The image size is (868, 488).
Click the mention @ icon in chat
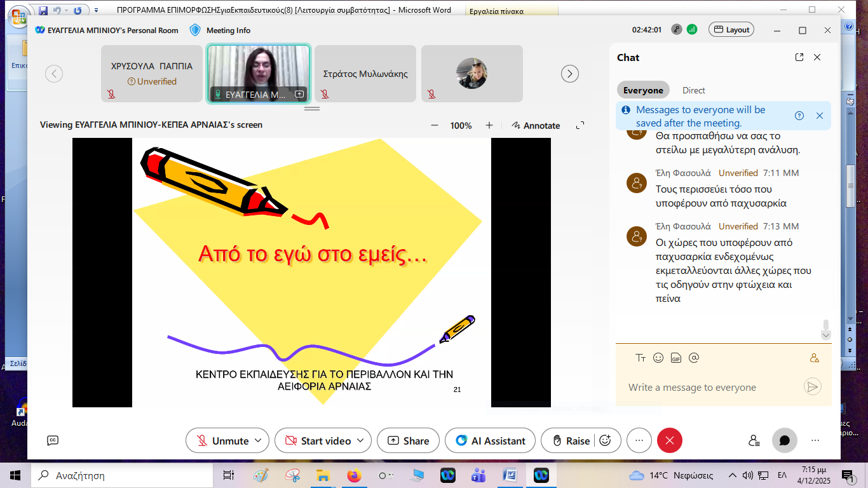coord(694,358)
